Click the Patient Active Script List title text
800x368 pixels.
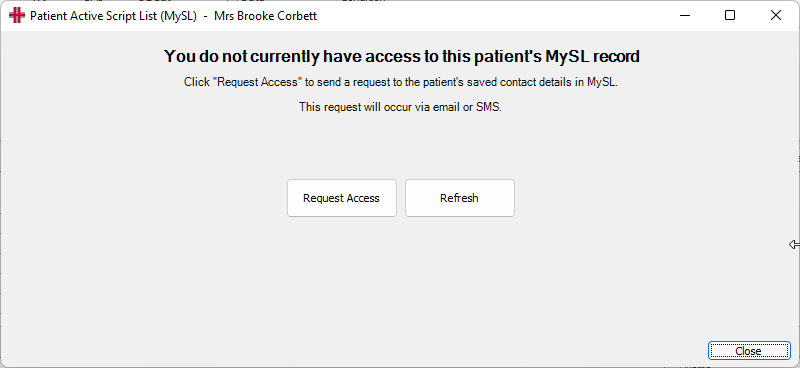click(x=113, y=16)
